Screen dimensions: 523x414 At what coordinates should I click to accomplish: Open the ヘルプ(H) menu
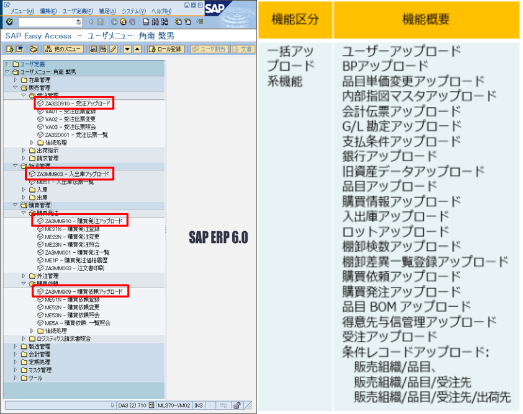[x=161, y=11]
